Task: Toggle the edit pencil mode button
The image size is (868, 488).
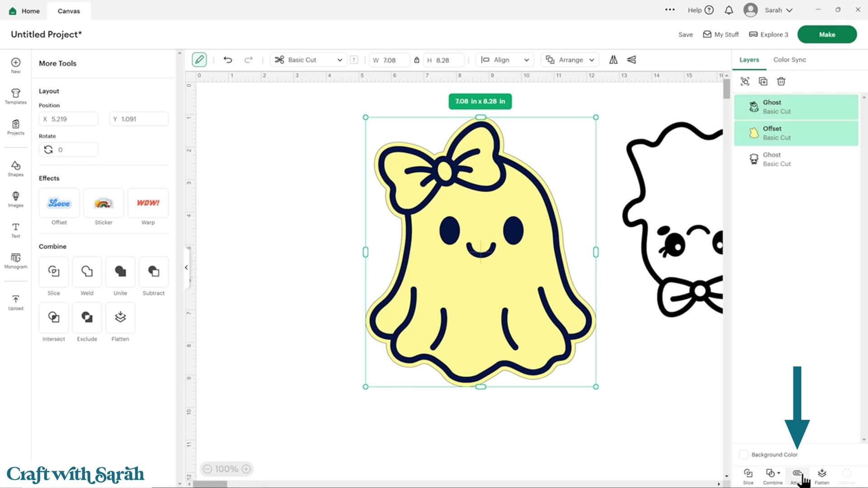Action: [x=199, y=60]
